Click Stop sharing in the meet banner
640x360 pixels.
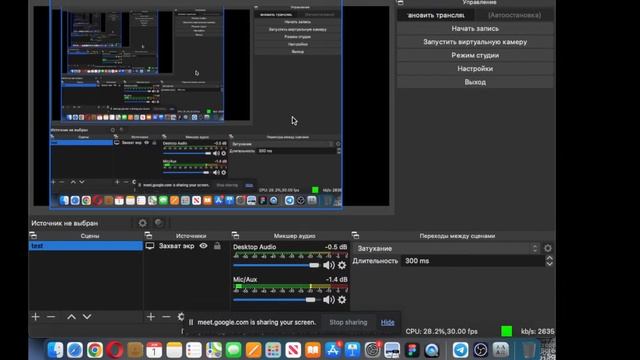(348, 322)
